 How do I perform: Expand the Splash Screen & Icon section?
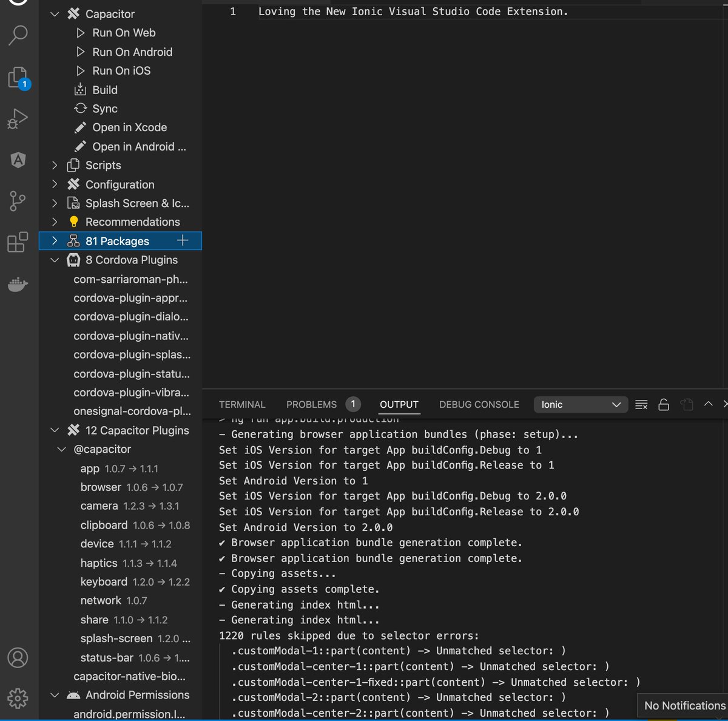pyautogui.click(x=55, y=203)
